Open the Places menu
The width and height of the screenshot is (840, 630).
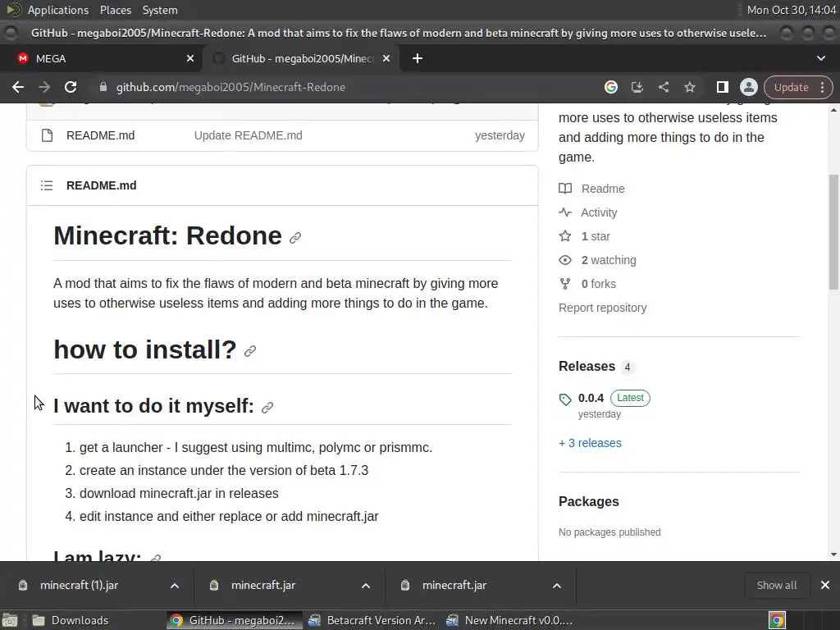(115, 10)
